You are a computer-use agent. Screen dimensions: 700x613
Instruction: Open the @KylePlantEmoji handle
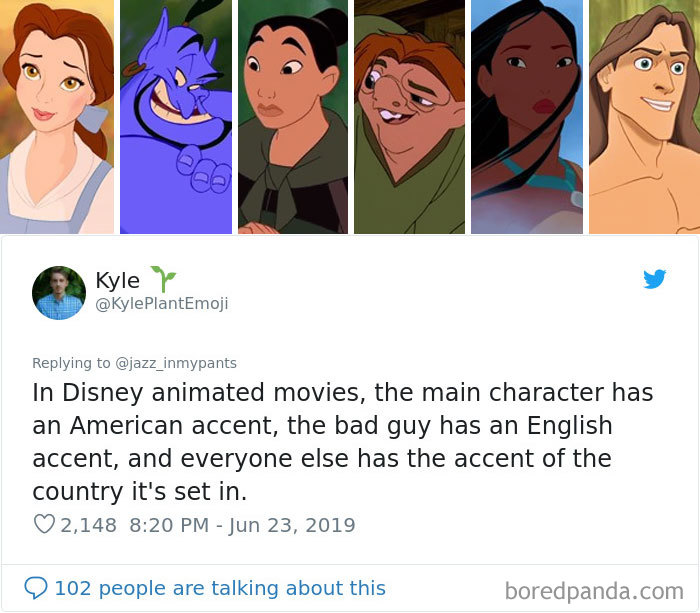162,304
